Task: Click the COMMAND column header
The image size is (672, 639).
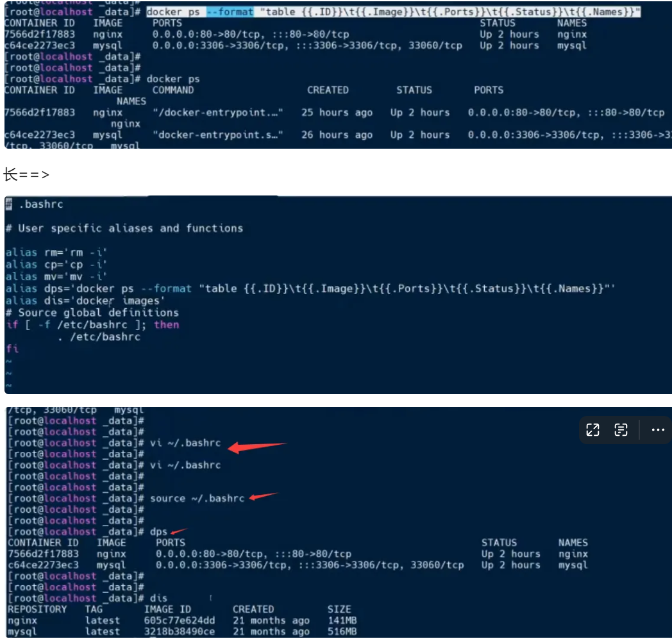Action: click(173, 90)
